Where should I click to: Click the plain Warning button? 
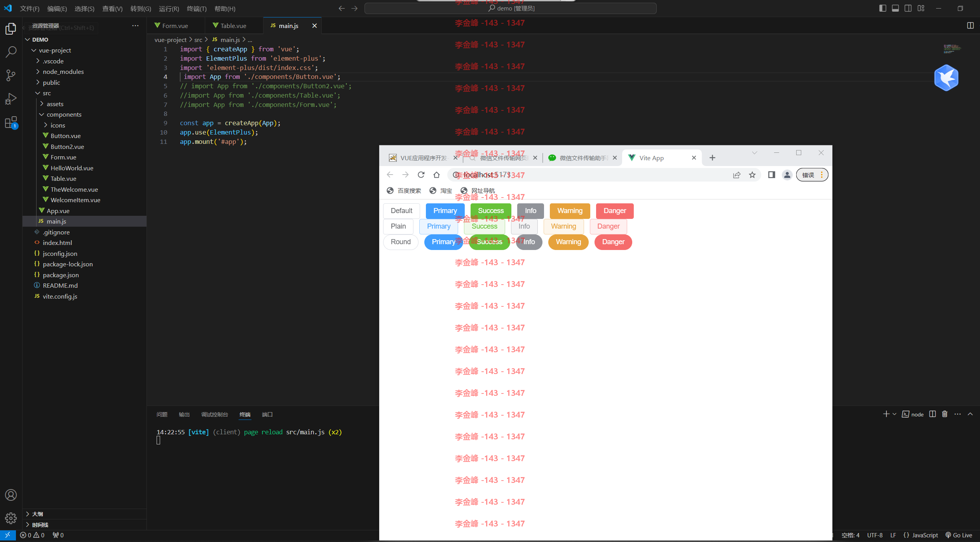coord(563,226)
